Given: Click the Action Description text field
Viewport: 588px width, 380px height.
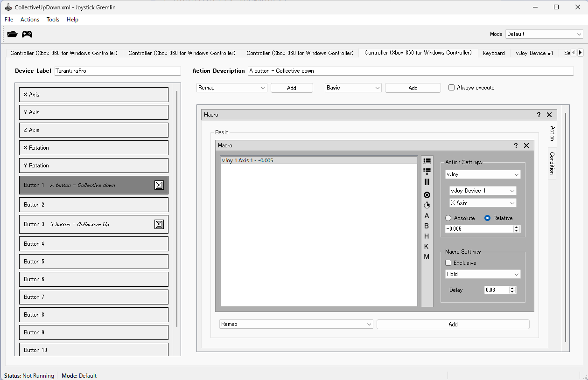Looking at the screenshot, I should [410, 71].
